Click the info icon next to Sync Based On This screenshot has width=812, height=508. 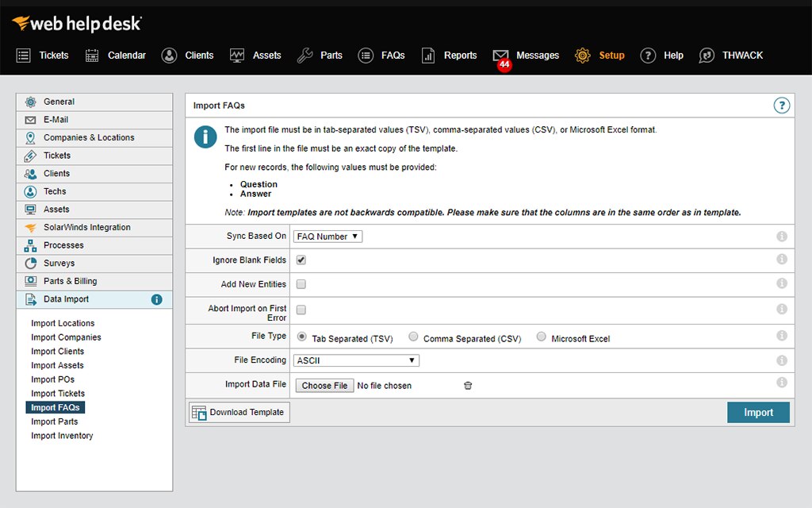781,236
